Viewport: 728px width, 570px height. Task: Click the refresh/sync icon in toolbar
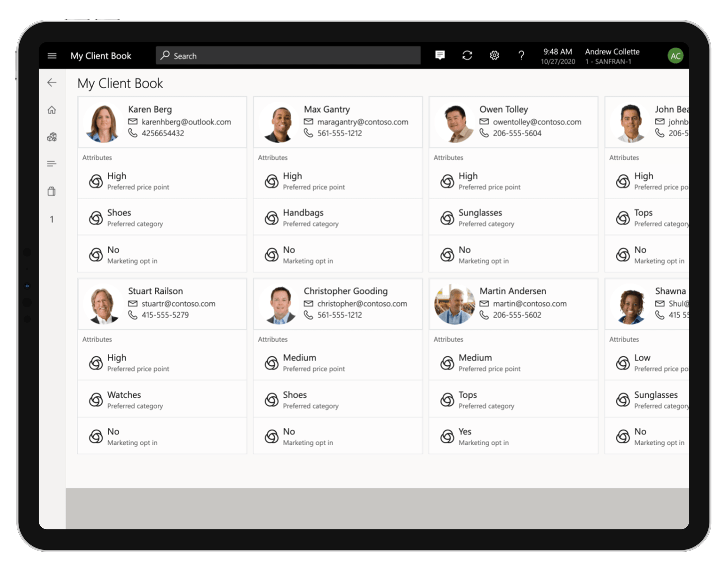pyautogui.click(x=468, y=56)
